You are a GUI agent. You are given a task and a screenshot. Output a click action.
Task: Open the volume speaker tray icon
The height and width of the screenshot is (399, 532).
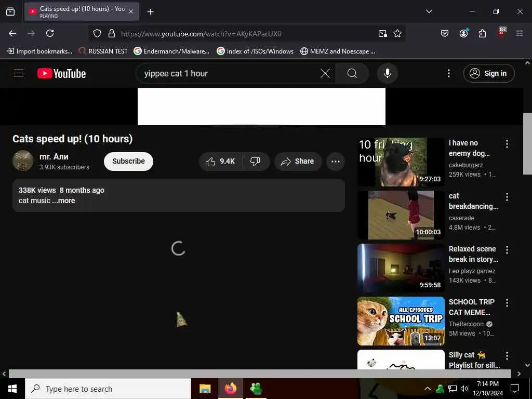pos(464,389)
